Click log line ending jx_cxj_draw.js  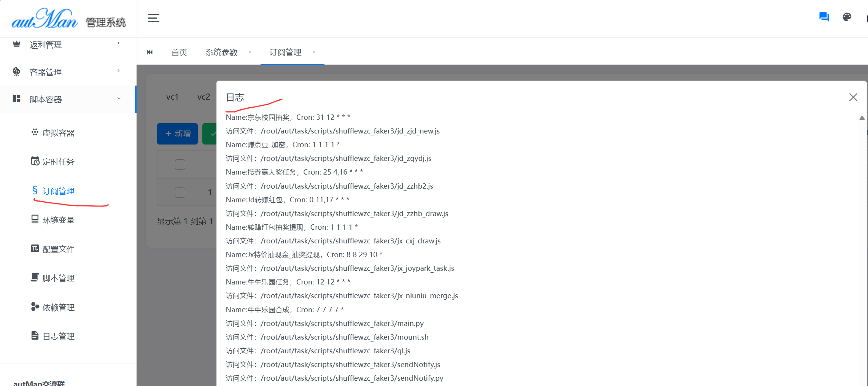click(333, 241)
